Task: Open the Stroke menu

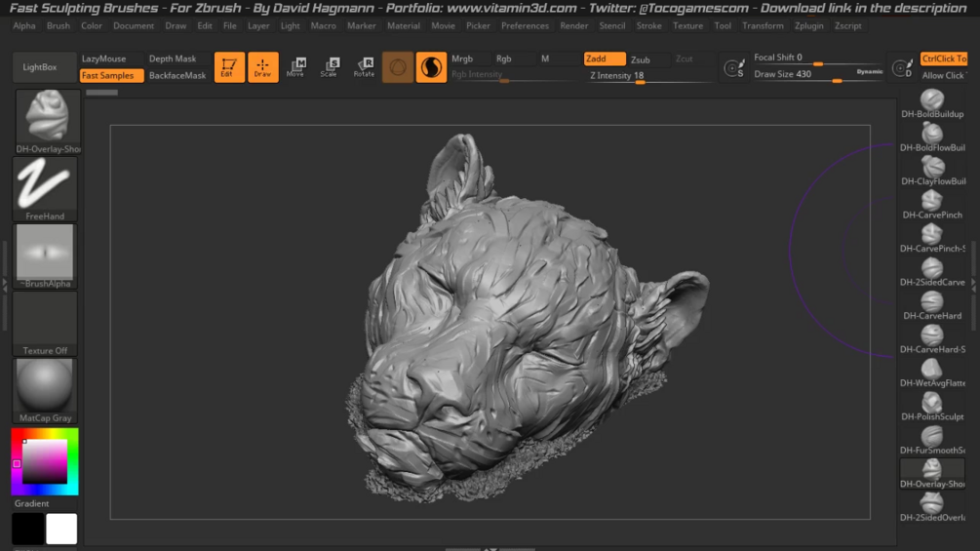Action: (648, 26)
